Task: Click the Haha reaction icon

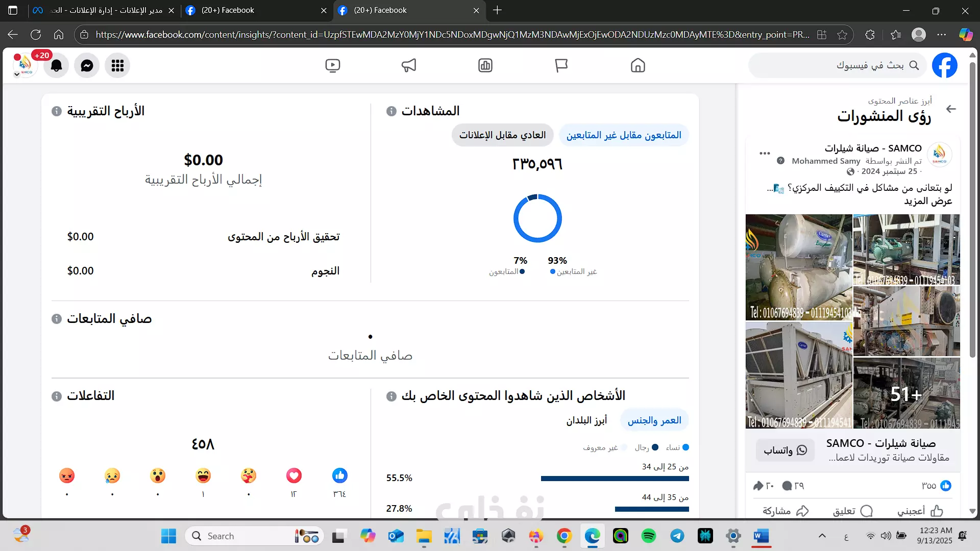Action: click(x=203, y=475)
